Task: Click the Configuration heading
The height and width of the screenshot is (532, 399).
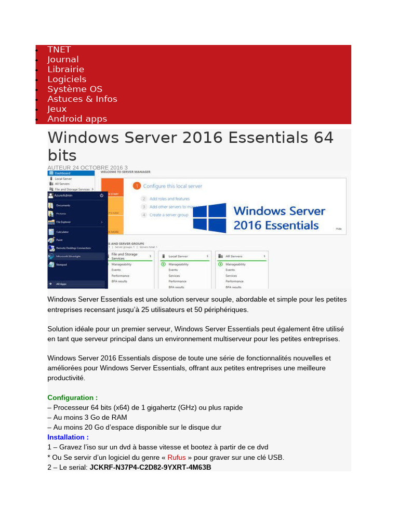Action: [x=72, y=397]
